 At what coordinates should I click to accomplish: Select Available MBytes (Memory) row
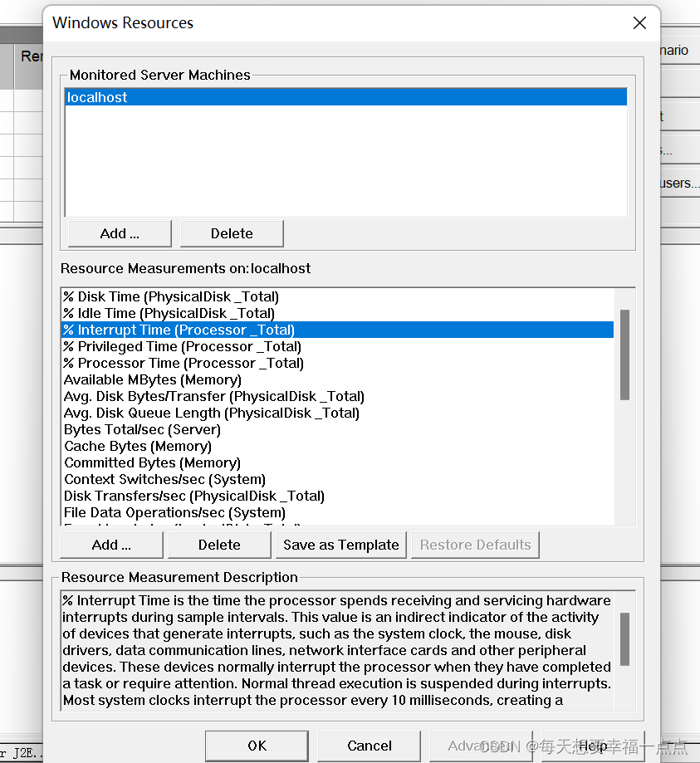[338, 379]
